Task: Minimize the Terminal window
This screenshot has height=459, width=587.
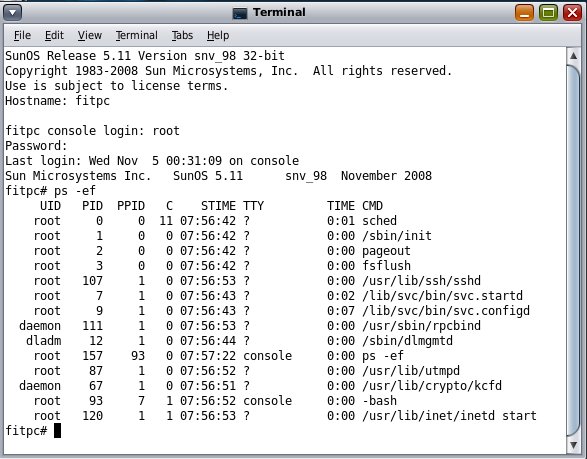Action: point(524,13)
